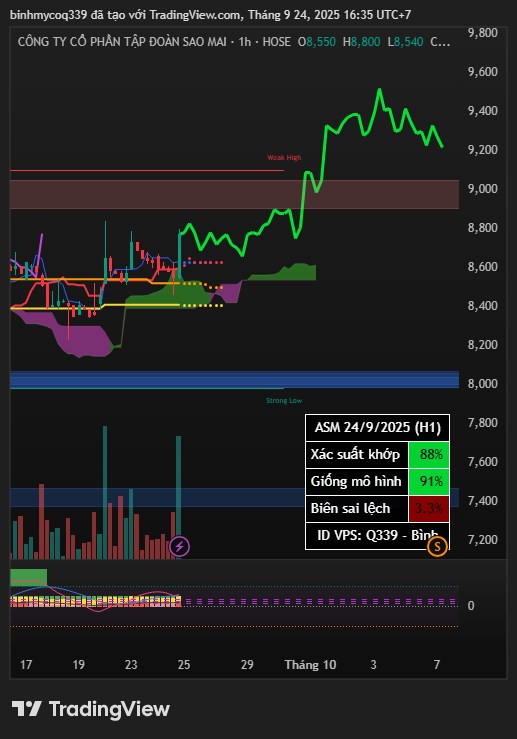Open the TradingView text link
Image resolution: width=517 pixels, height=739 pixels.
(109, 709)
